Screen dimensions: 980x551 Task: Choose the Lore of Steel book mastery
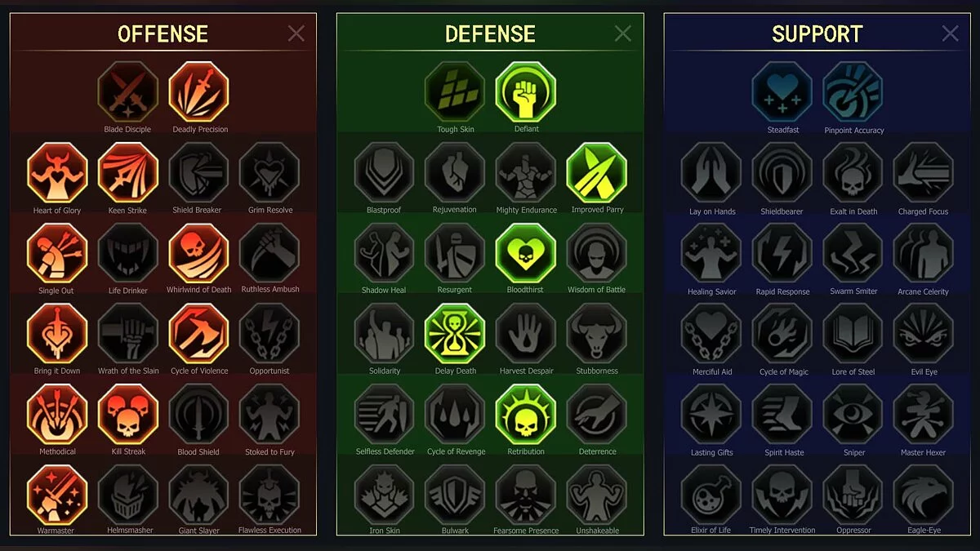point(853,334)
